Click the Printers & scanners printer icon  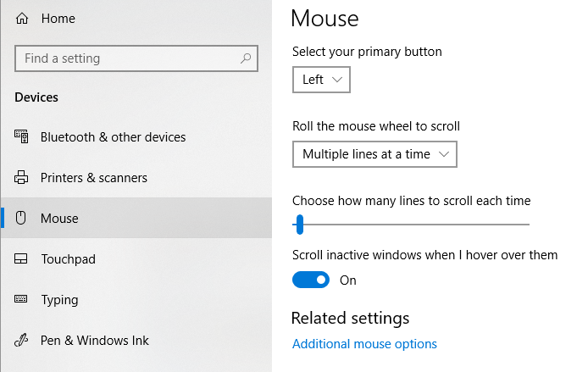[x=22, y=178]
